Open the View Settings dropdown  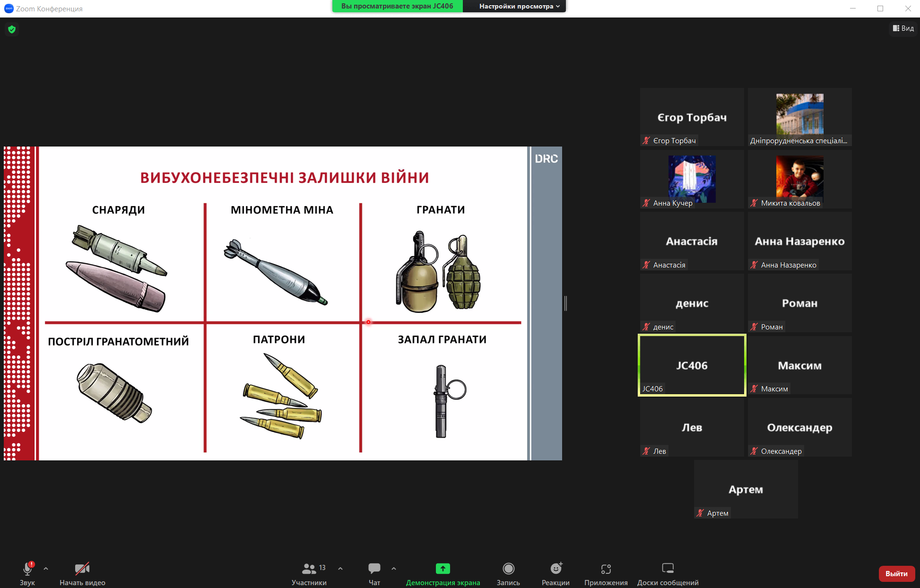click(x=519, y=6)
